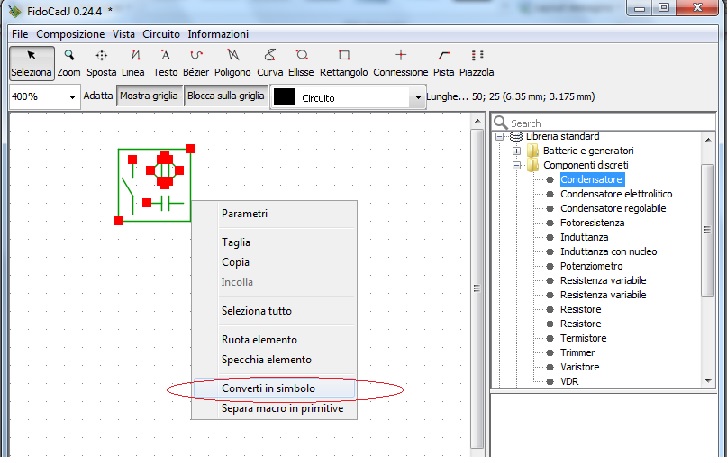Select the Connessione tool

401,62
